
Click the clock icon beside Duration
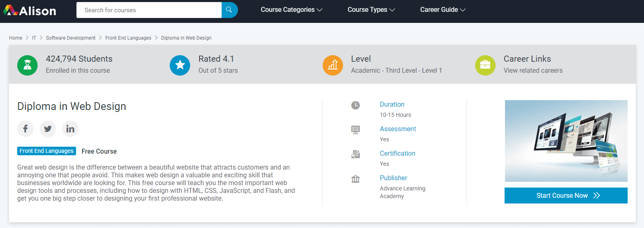coord(355,105)
